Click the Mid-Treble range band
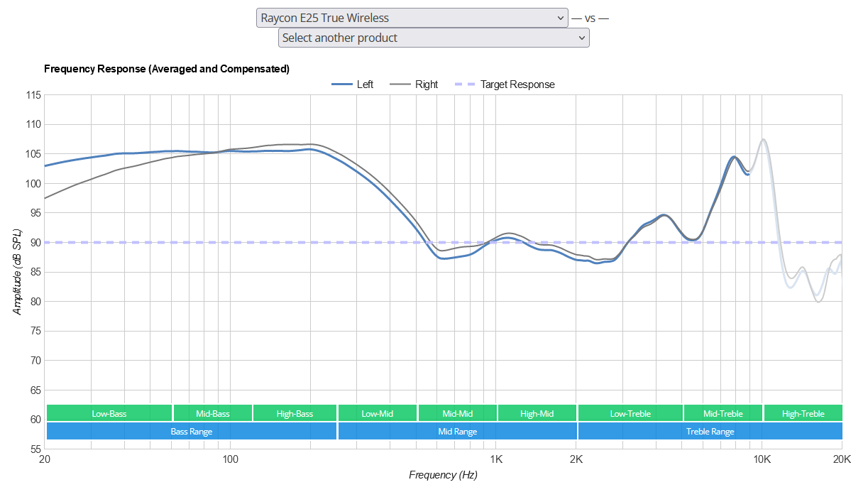868x492 pixels. [723, 413]
